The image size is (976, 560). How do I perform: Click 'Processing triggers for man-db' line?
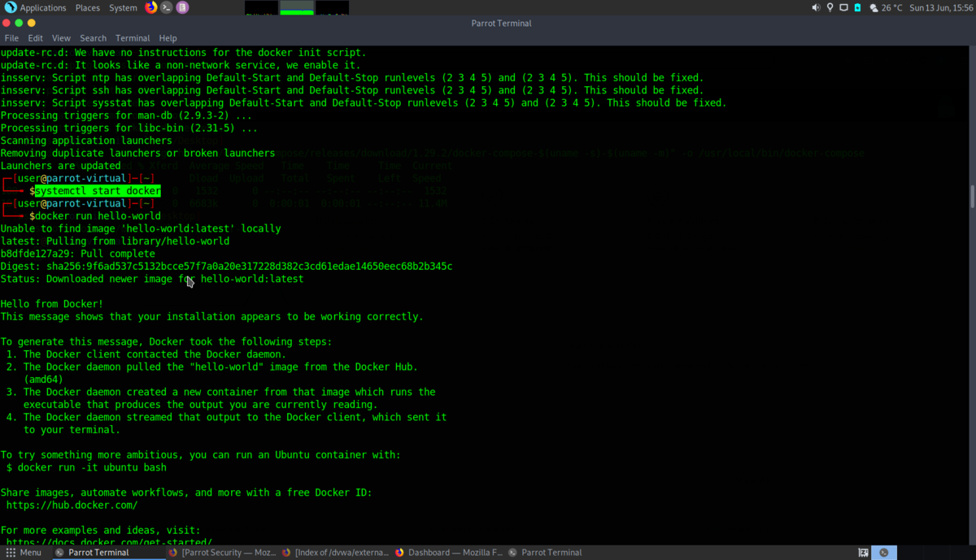click(126, 115)
